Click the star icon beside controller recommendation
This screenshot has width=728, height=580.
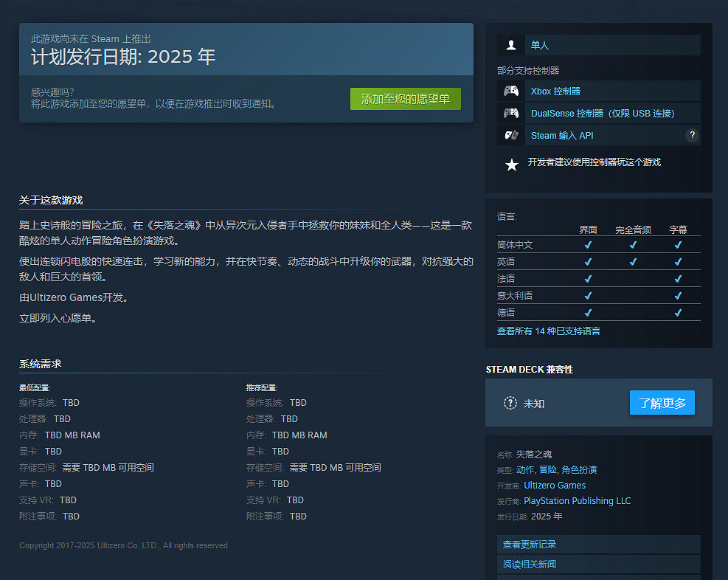point(512,164)
